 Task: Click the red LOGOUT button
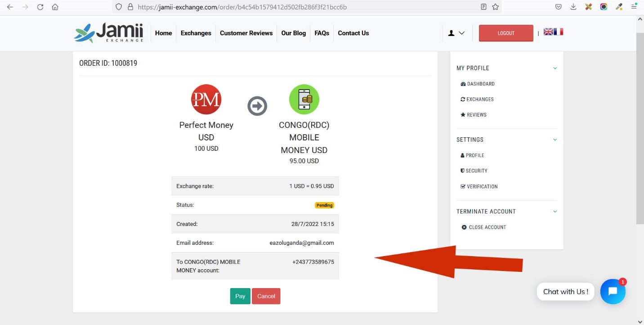coord(506,33)
